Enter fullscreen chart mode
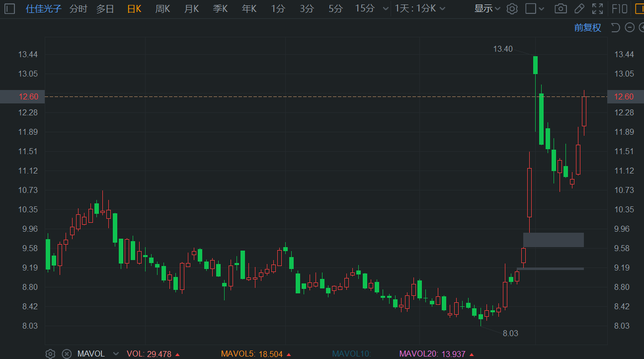The image size is (644, 359). click(x=597, y=8)
